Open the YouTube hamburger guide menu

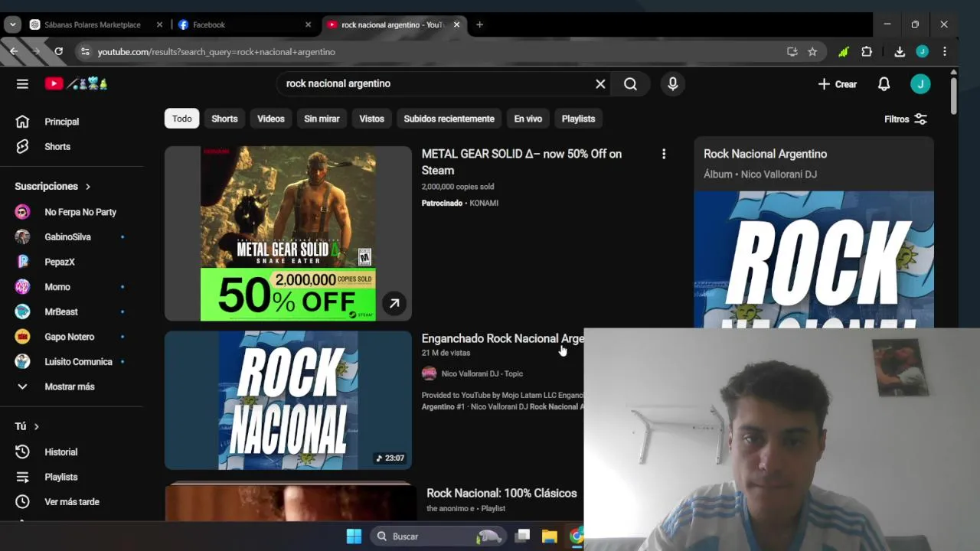22,84
